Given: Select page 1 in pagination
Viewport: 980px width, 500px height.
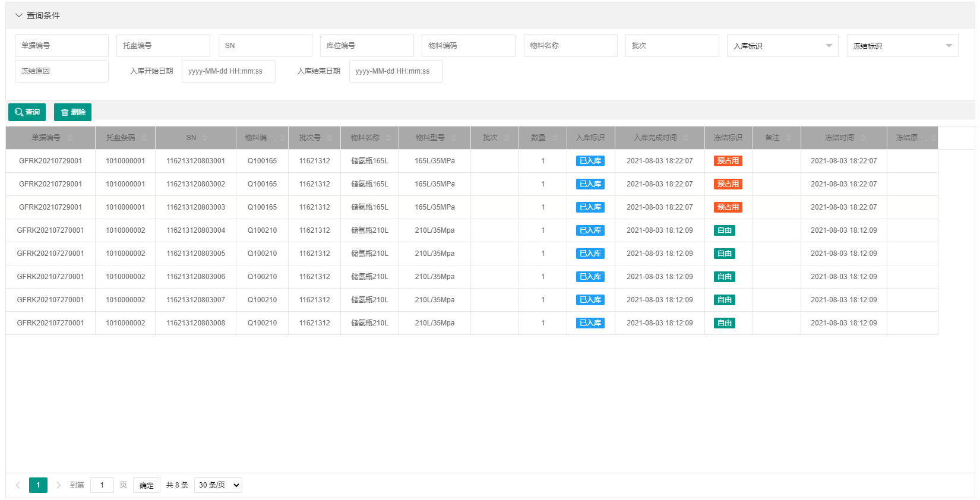Looking at the screenshot, I should click(38, 485).
